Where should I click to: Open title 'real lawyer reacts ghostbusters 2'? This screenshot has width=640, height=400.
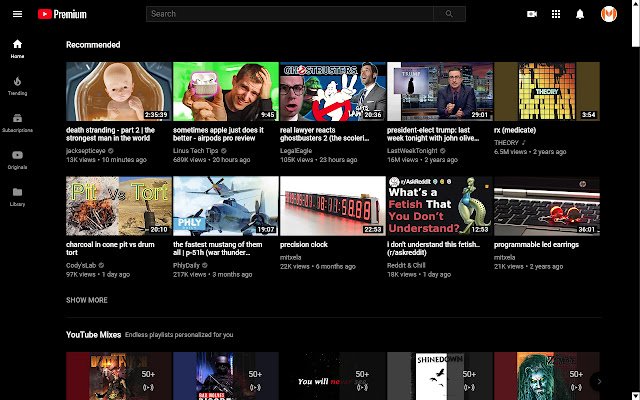324,134
